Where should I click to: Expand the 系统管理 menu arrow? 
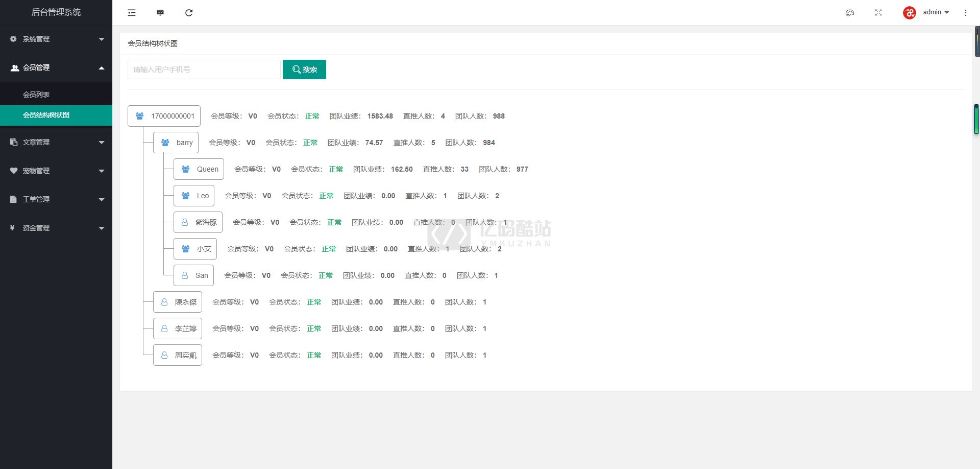pyautogui.click(x=102, y=39)
